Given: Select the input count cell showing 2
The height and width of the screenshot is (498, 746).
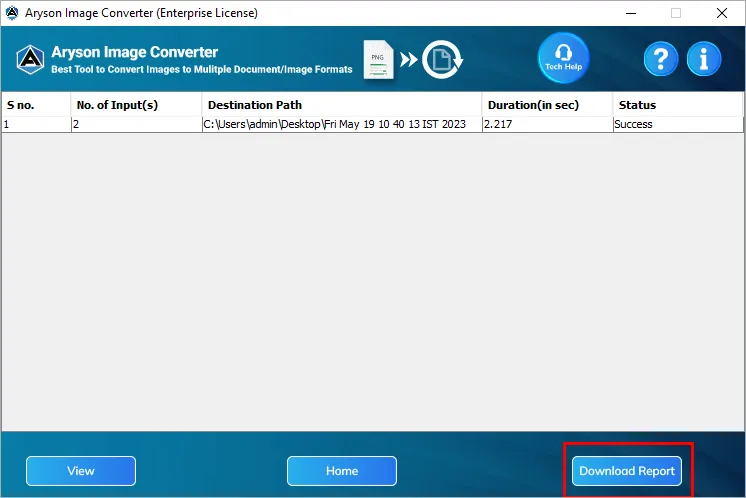Looking at the screenshot, I should coord(137,124).
